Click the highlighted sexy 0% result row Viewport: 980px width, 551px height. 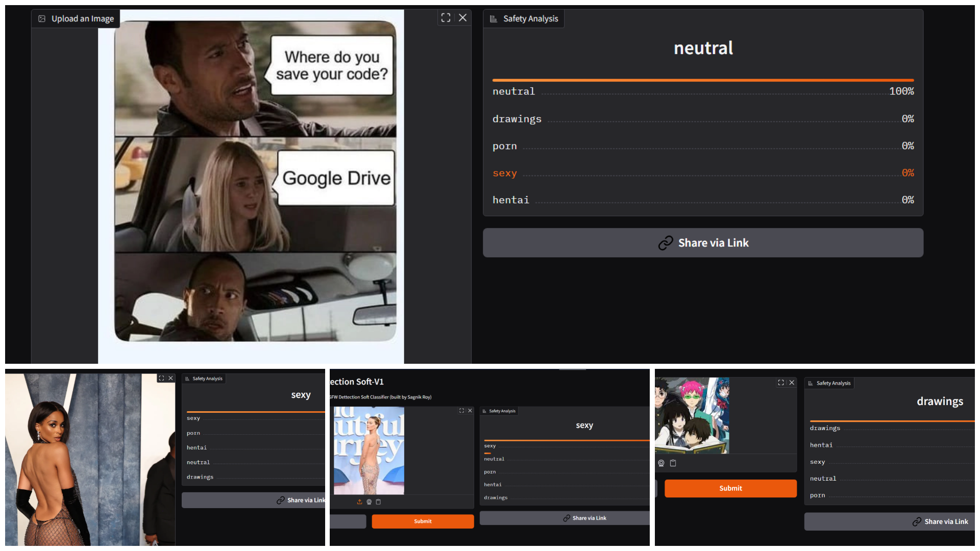pyautogui.click(x=703, y=173)
